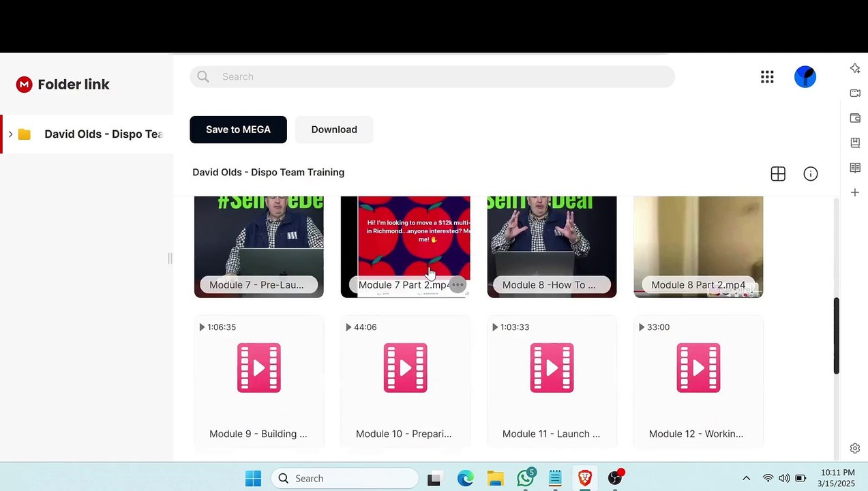The height and width of the screenshot is (491, 868).
Task: Open the user avatar account menu
Action: click(805, 77)
